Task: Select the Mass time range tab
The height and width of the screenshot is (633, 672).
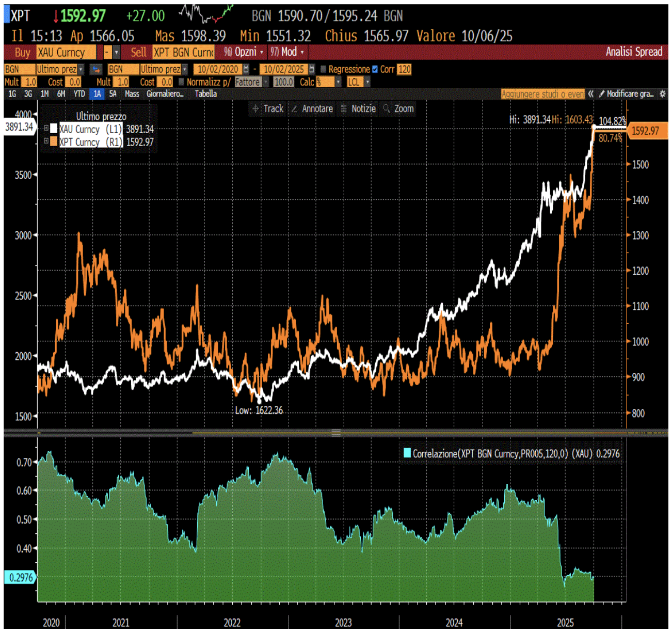Action: coord(132,94)
